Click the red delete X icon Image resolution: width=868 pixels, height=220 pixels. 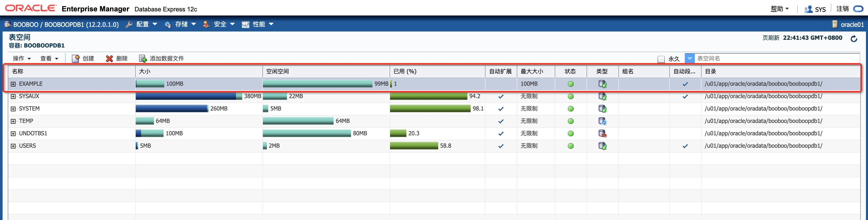pos(109,59)
